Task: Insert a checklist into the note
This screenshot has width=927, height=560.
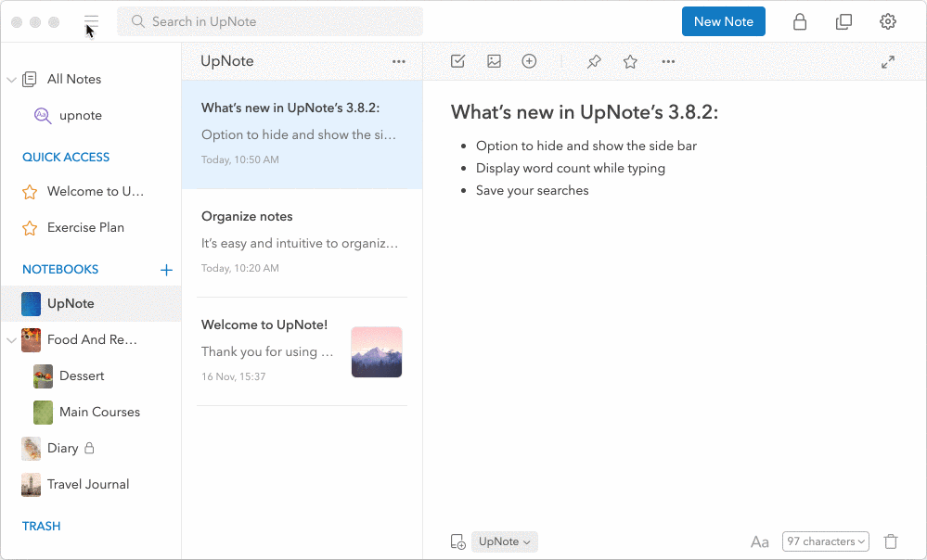Action: (457, 61)
